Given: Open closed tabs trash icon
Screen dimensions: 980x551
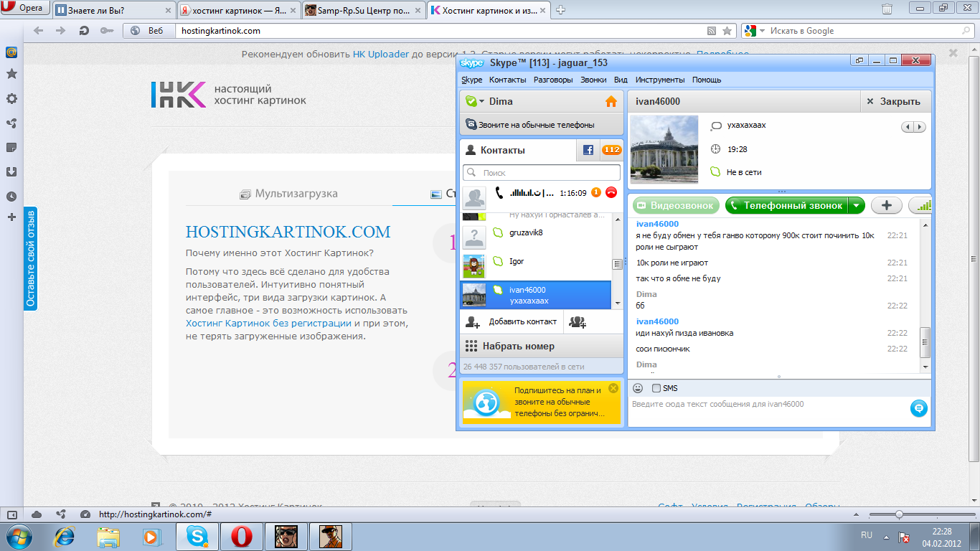Looking at the screenshot, I should [887, 9].
